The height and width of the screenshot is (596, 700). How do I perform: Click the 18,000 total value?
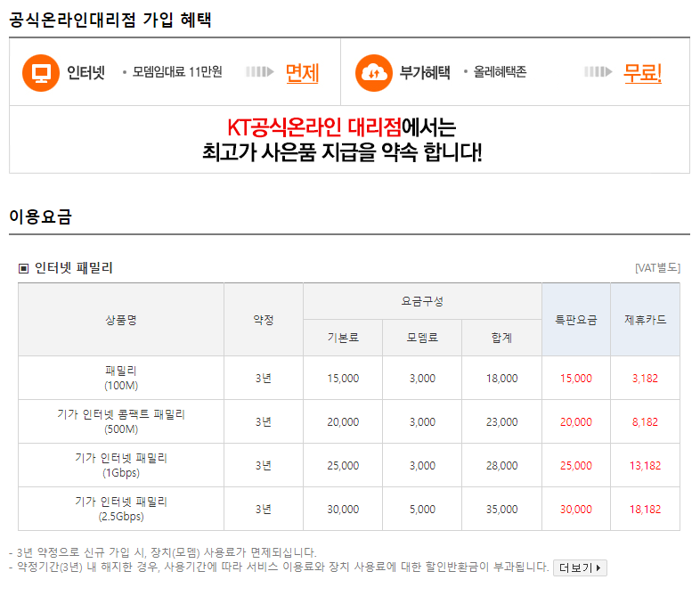(x=501, y=379)
